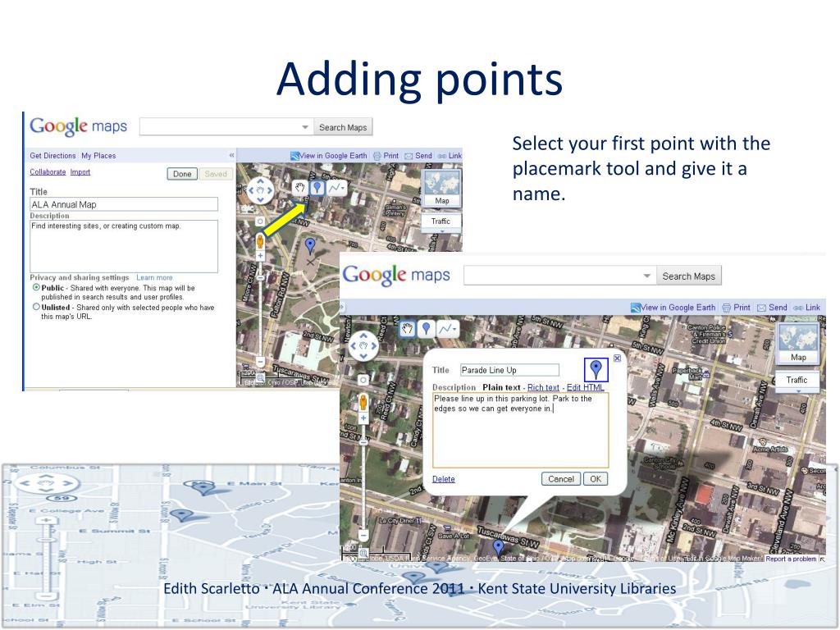This screenshot has width=840, height=630.
Task: Click the magnifier zoom icon in Parade Line Up window
Action: 363,552
